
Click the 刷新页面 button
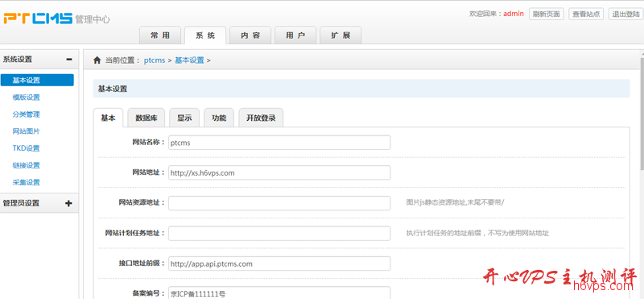click(x=547, y=14)
